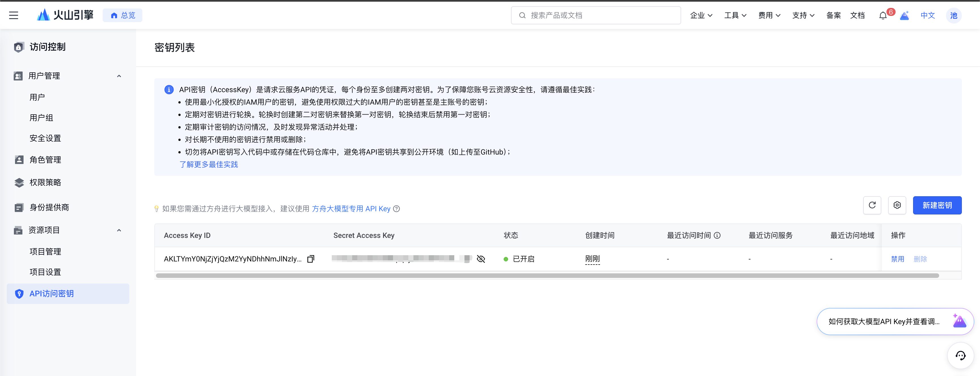Open the hamburger navigation menu

coord(14,15)
